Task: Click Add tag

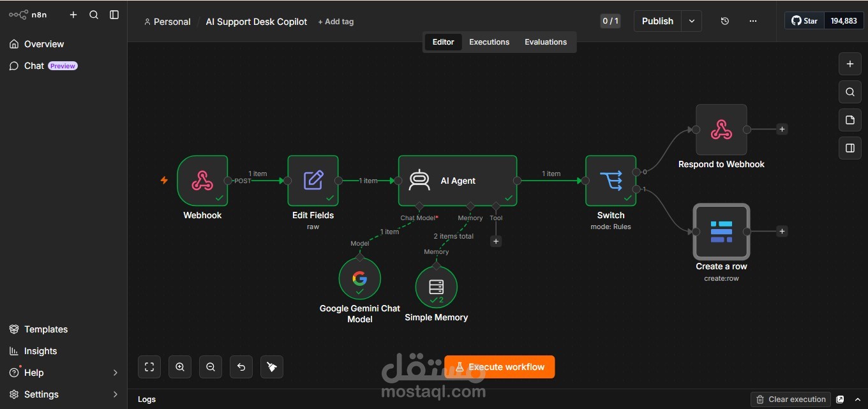Action: point(336,22)
